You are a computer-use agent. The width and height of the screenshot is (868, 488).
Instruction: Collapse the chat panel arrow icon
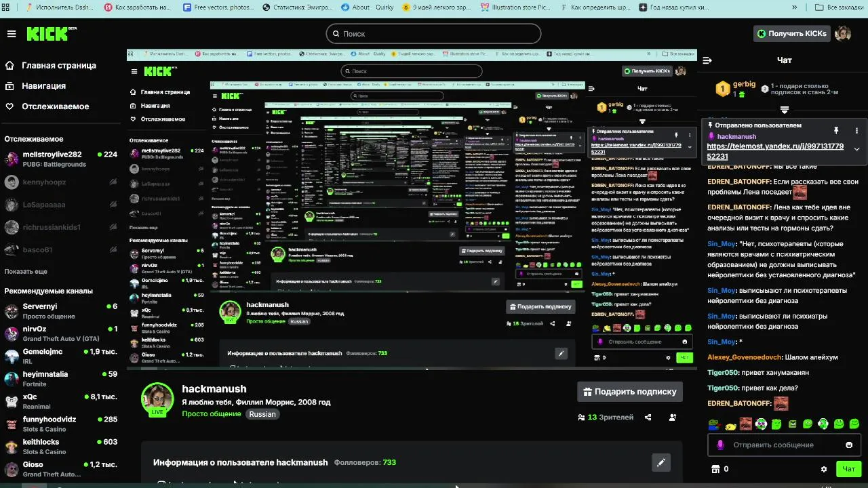[x=707, y=60]
